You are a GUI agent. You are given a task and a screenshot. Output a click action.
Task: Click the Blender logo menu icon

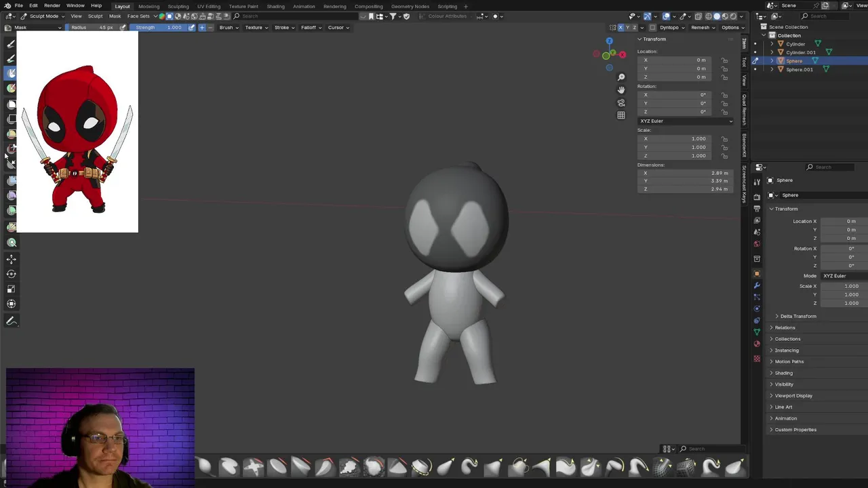point(7,5)
